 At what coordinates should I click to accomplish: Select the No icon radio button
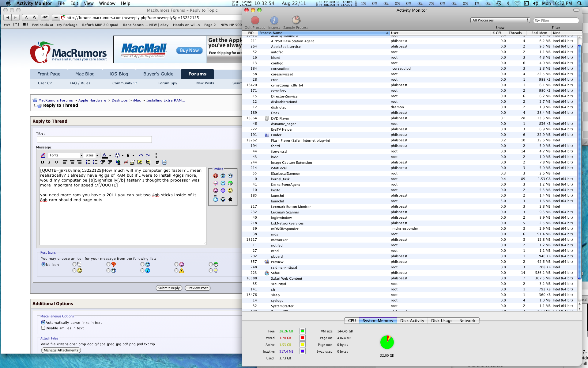43,264
